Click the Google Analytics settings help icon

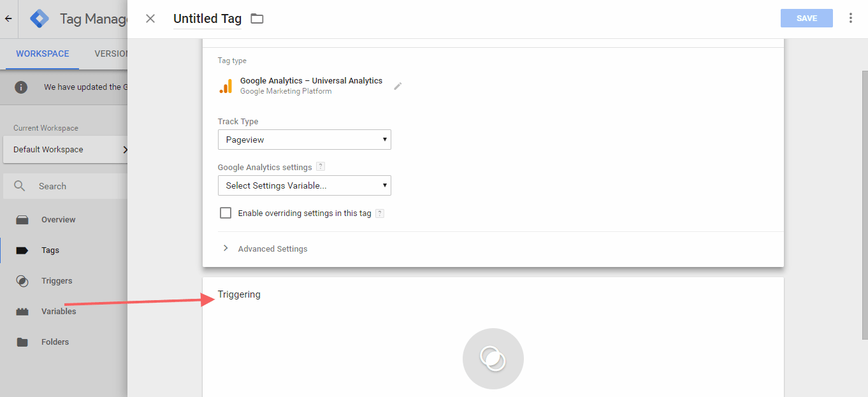click(321, 167)
